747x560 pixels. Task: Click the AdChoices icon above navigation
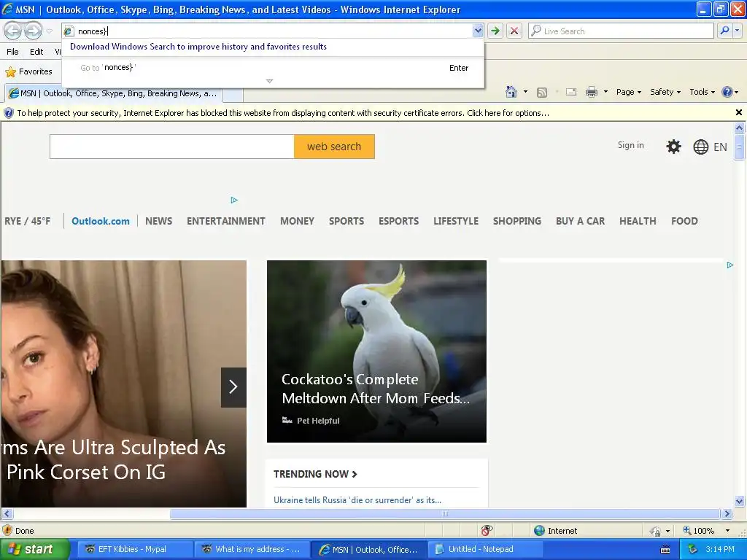[x=234, y=200]
